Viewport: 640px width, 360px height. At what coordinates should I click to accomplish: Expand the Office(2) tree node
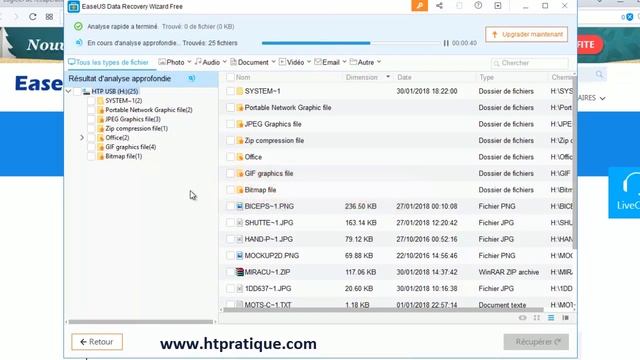tap(82, 138)
